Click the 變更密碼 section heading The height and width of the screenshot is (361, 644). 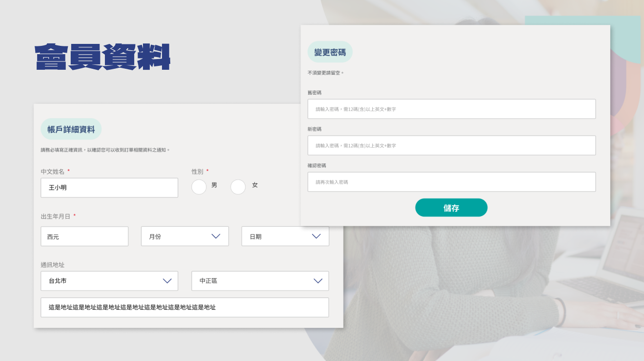(x=330, y=52)
